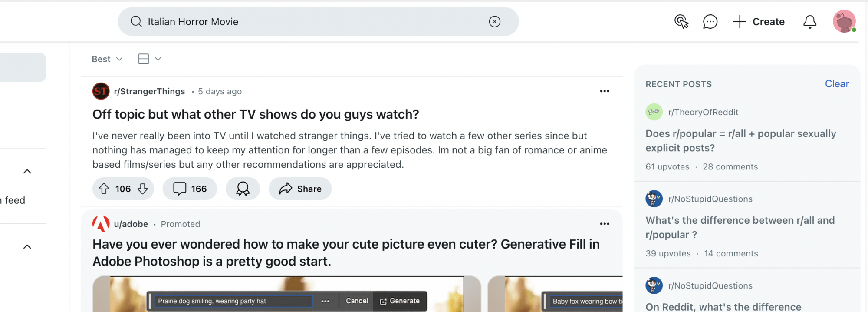Share the StrangerThings post
The width and height of the screenshot is (868, 312).
coord(300,189)
